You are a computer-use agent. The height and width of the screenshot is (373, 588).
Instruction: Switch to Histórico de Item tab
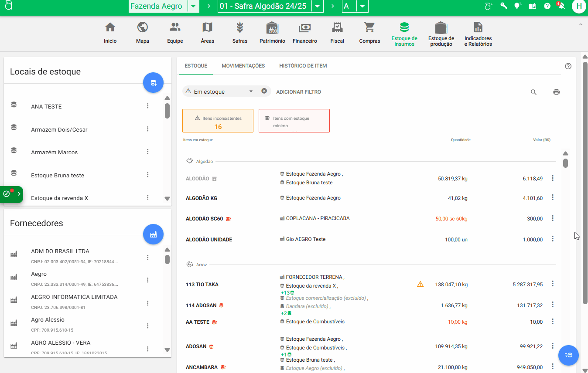(303, 66)
